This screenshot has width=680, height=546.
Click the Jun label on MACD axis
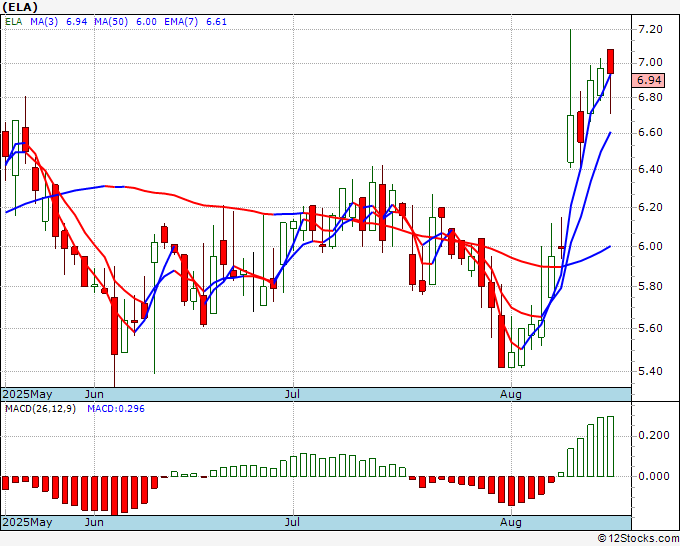pyautogui.click(x=94, y=522)
